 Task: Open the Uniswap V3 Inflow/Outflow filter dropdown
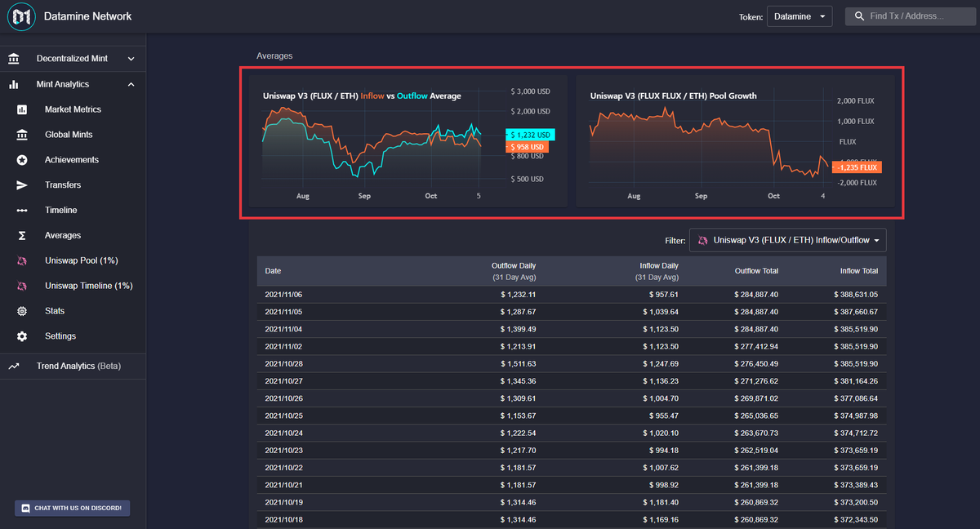tap(787, 241)
